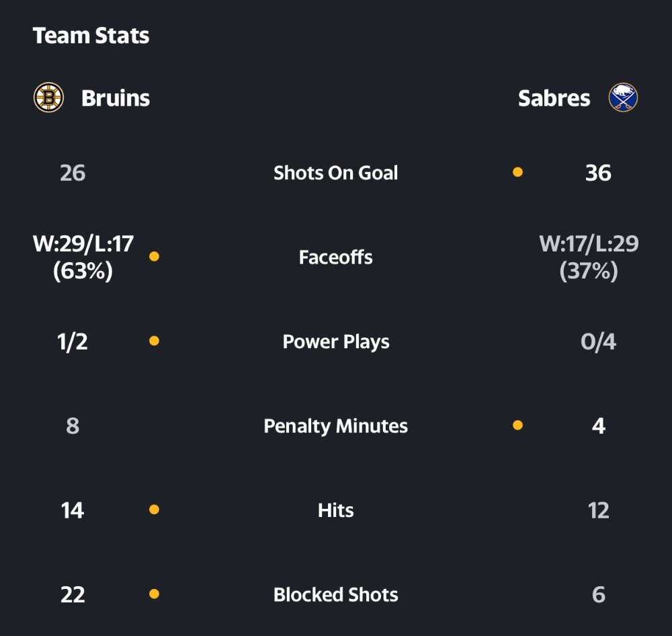Open the Sabres team name link

554,98
